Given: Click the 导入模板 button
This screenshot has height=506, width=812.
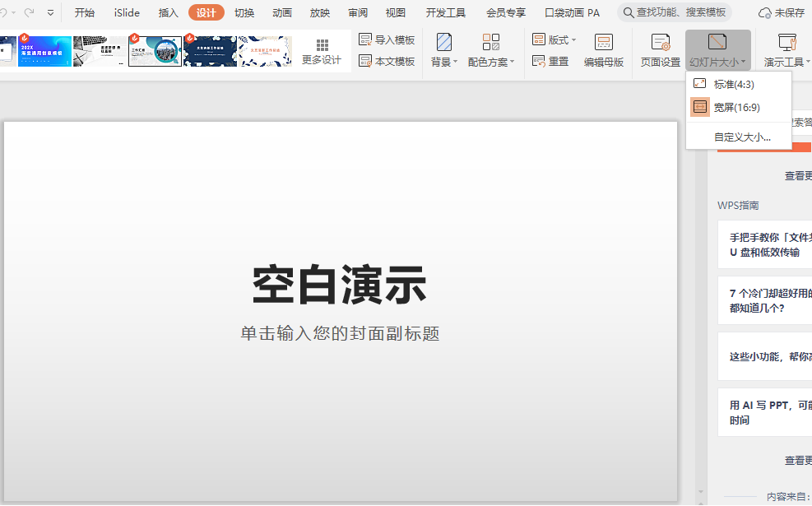Looking at the screenshot, I should click(x=387, y=39).
